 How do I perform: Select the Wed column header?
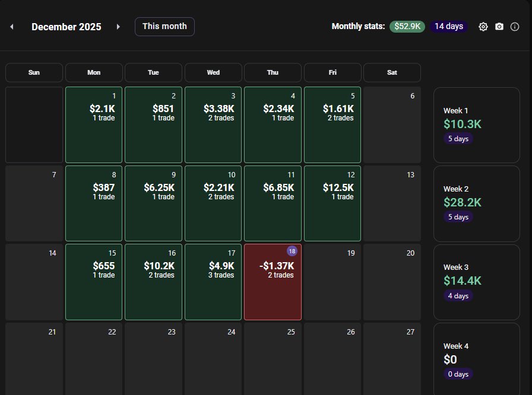pos(213,72)
